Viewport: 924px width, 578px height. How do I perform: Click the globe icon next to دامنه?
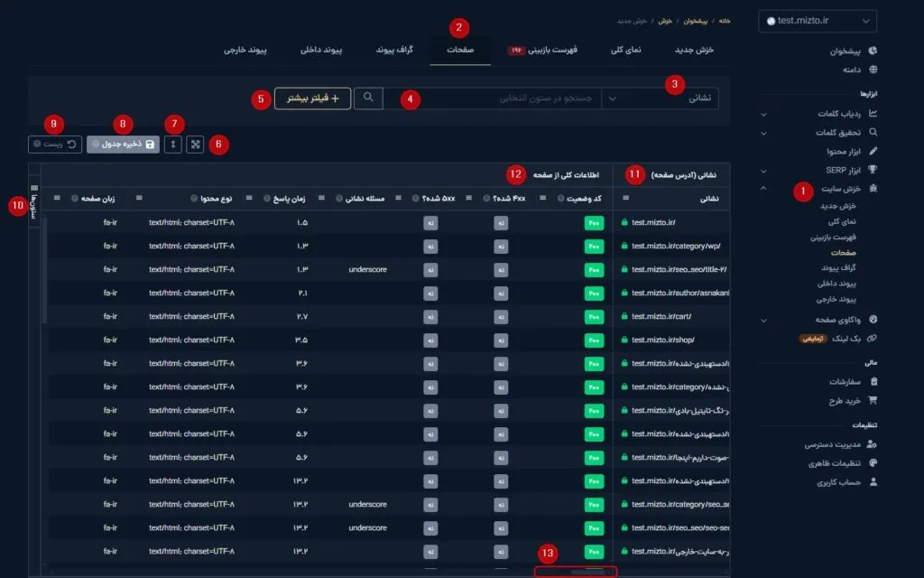[x=873, y=70]
